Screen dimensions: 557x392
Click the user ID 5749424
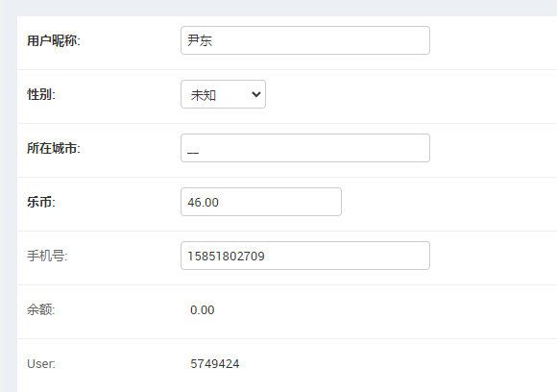click(214, 363)
